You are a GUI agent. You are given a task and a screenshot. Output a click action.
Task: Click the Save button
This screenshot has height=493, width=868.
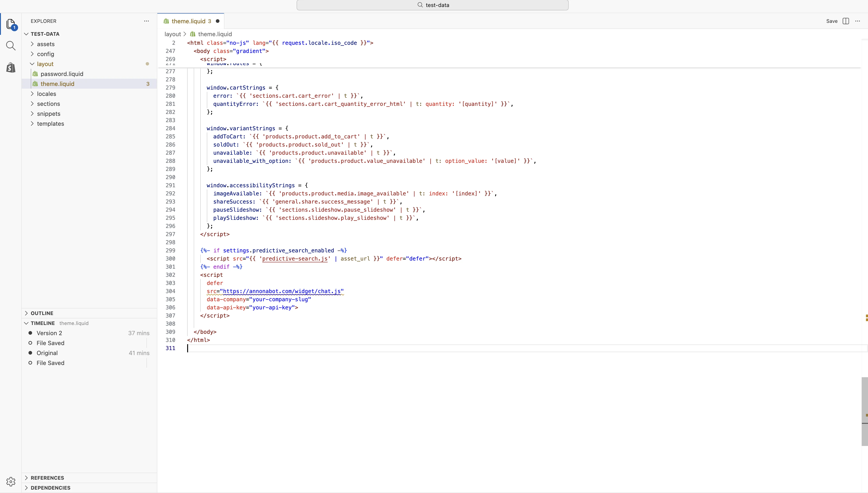pyautogui.click(x=832, y=21)
